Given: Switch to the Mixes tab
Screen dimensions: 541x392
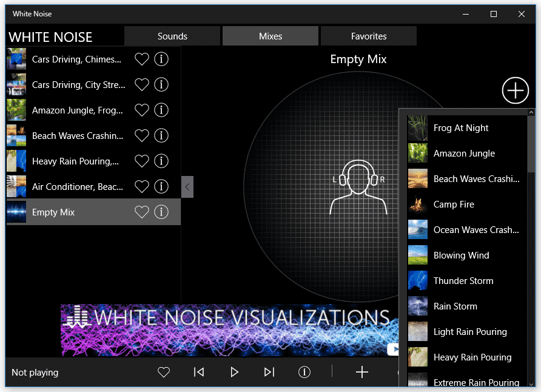Looking at the screenshot, I should (x=270, y=36).
